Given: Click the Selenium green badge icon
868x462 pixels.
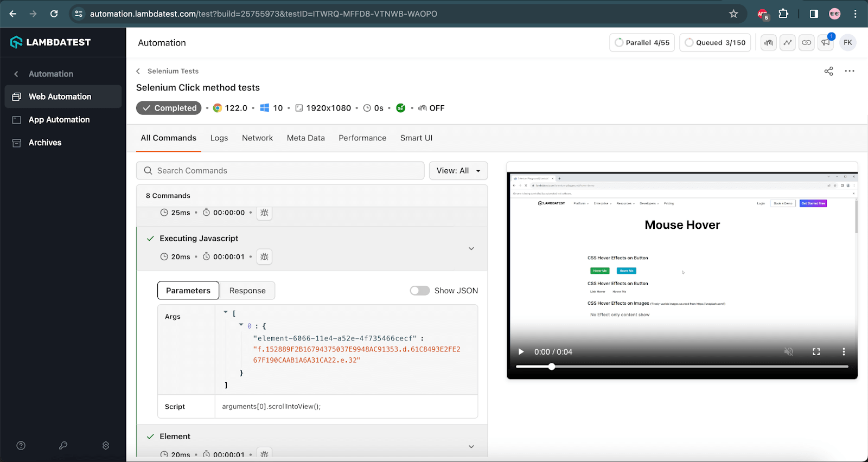Looking at the screenshot, I should (400, 108).
